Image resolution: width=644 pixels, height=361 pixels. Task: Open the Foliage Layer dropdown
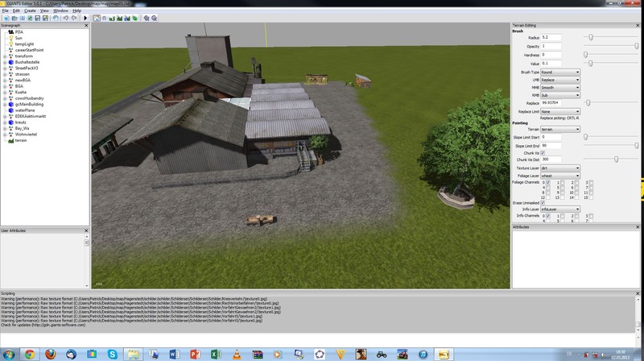[560, 176]
